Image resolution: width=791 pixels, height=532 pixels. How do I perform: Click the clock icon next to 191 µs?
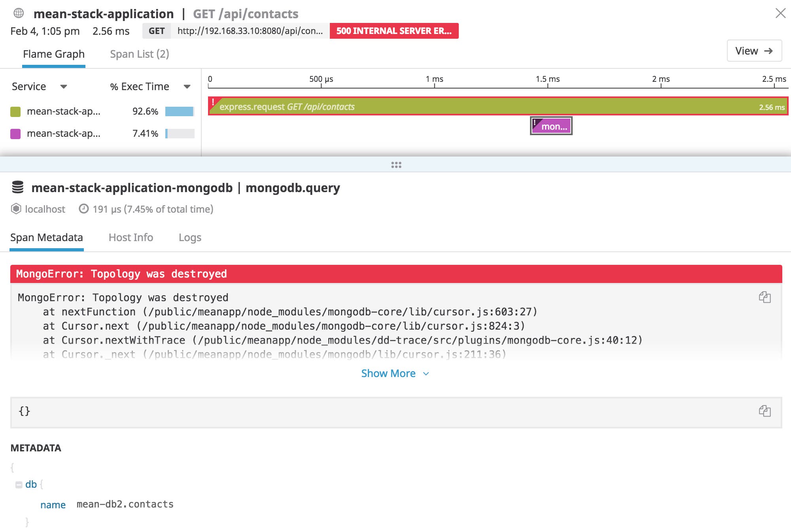83,209
